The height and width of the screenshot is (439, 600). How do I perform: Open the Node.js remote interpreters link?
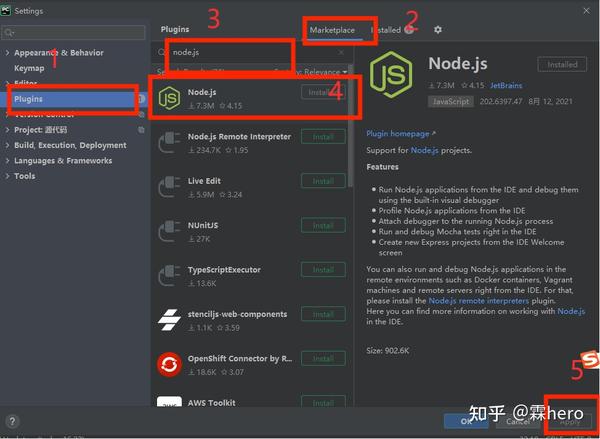(479, 300)
